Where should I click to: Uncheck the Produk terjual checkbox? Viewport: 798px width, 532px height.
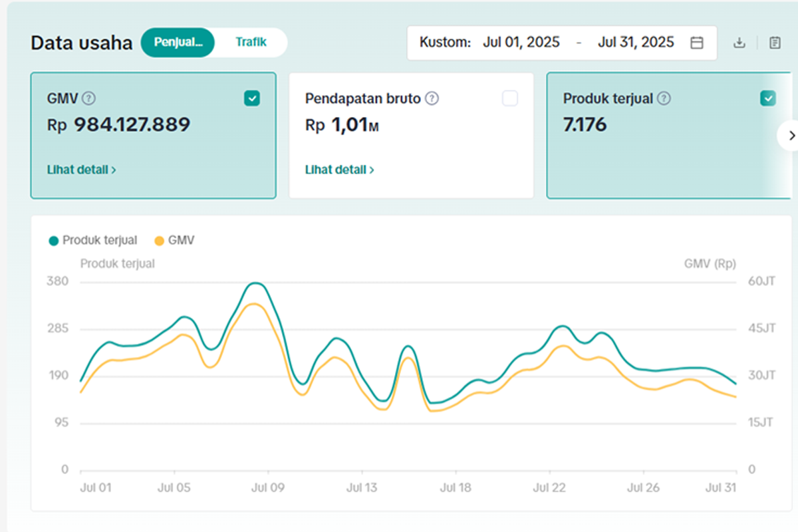[768, 99]
